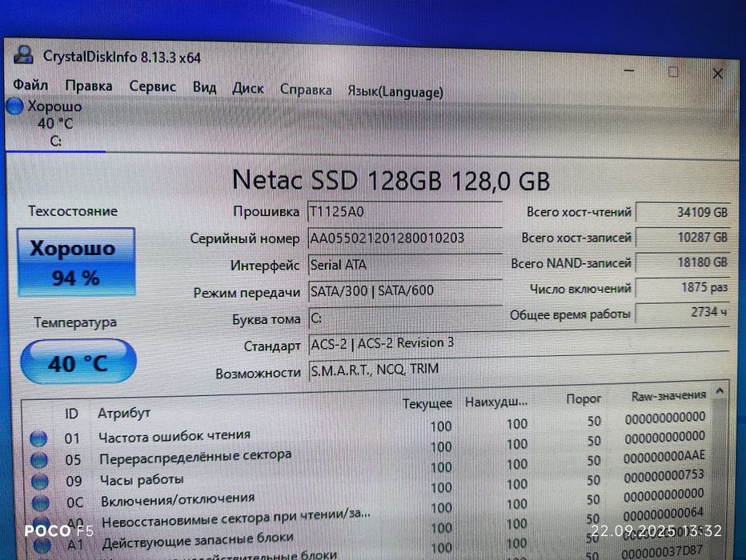
Task: Click the status icon of attribute 09
Action: click(40, 481)
